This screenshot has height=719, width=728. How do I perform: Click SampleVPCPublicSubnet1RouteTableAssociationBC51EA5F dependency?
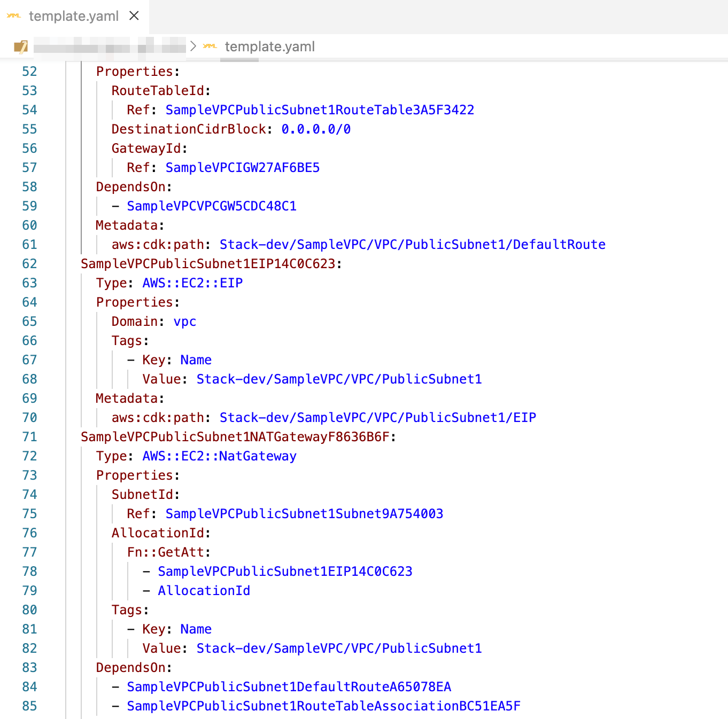point(324,706)
